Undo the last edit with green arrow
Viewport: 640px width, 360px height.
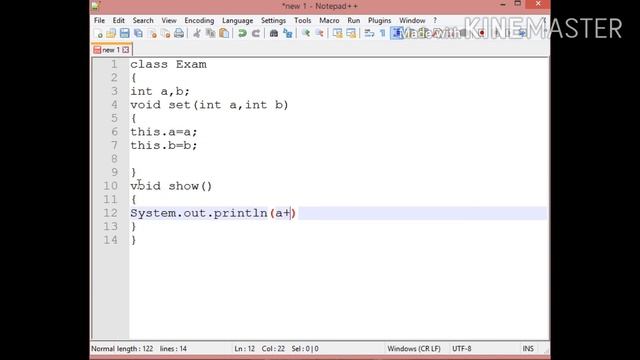point(242,33)
